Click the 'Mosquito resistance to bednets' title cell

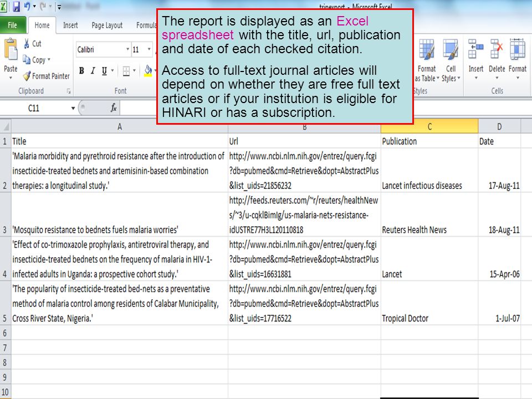(x=120, y=214)
